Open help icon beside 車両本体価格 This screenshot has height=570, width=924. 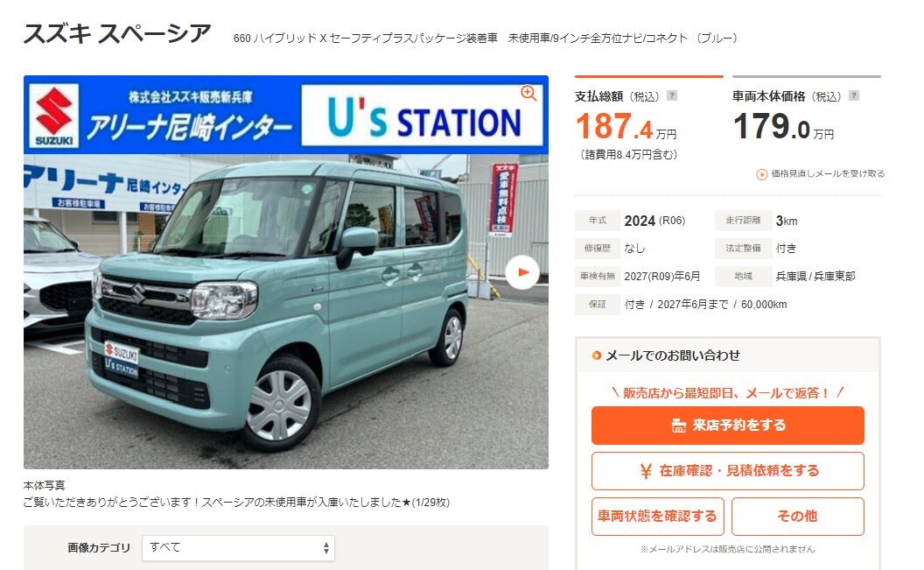click(853, 96)
